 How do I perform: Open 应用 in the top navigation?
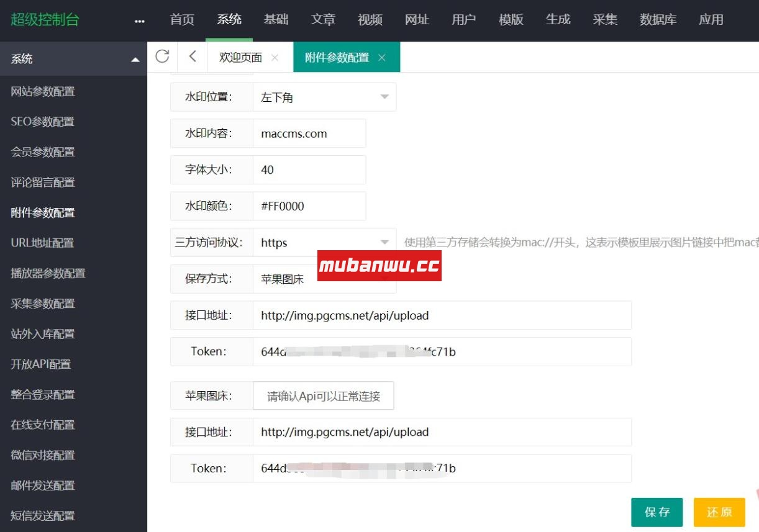coord(711,20)
